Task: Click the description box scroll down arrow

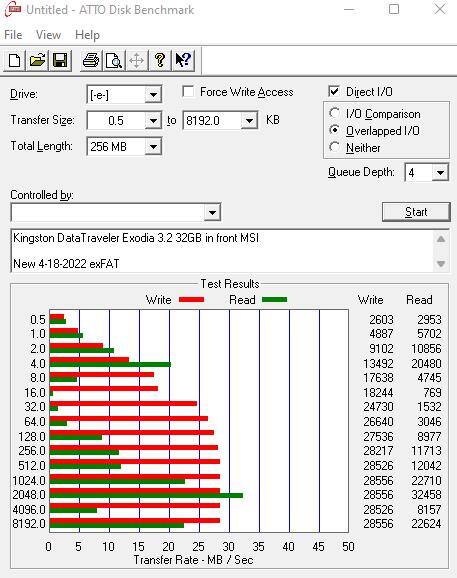Action: 441,263
